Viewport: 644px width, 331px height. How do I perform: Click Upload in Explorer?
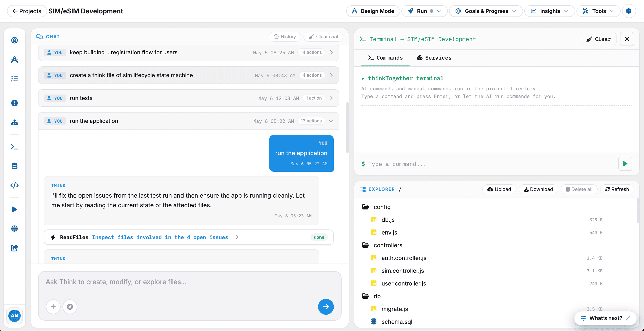click(499, 189)
